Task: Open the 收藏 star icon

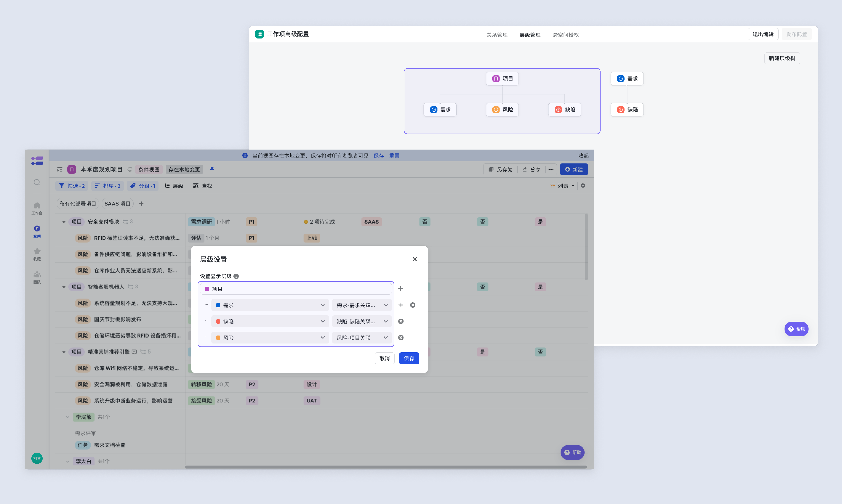Action: click(x=37, y=254)
